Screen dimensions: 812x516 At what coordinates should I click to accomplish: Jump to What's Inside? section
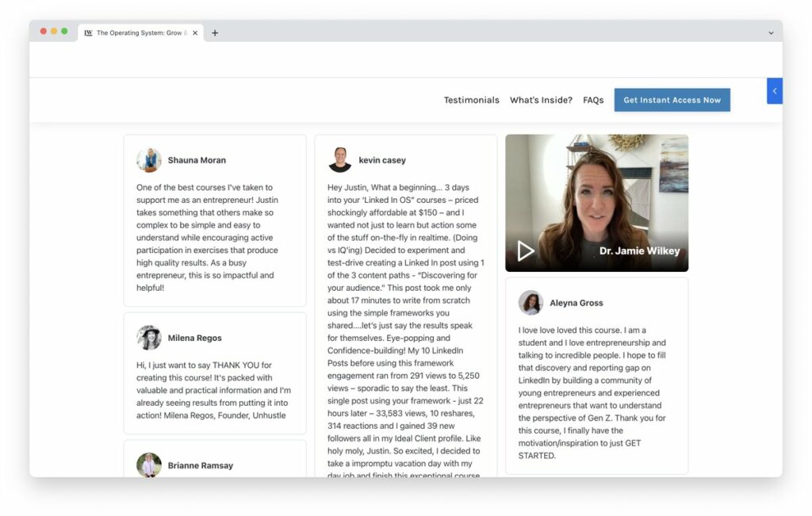[x=541, y=101]
